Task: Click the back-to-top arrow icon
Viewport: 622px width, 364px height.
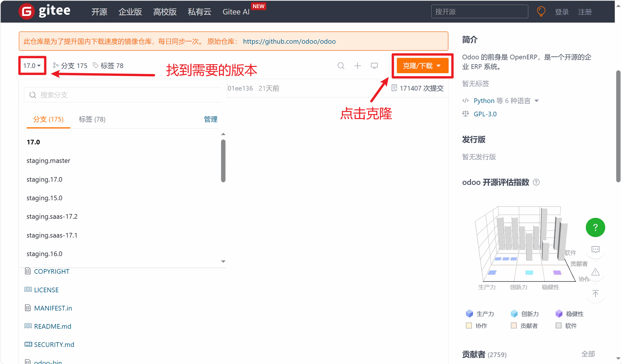Action: (595, 294)
